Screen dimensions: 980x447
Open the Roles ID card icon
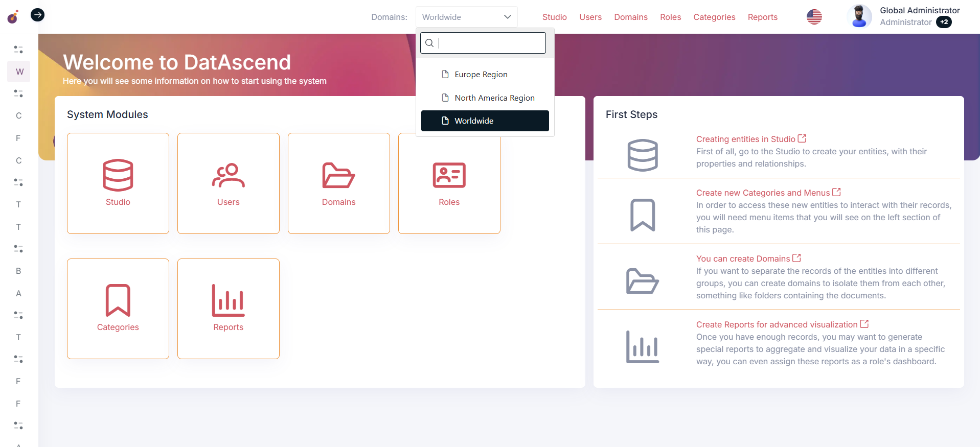[x=449, y=175]
